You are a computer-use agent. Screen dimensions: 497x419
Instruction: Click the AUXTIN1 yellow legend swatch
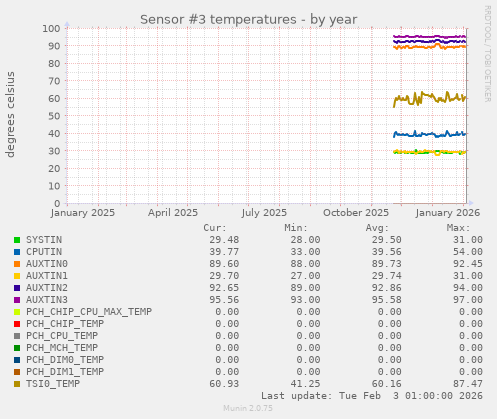[17, 276]
